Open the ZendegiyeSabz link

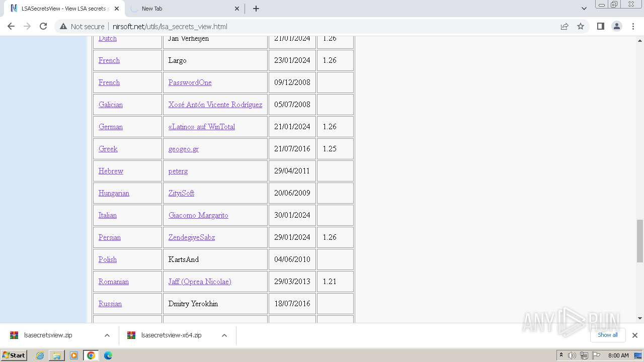[192, 237]
